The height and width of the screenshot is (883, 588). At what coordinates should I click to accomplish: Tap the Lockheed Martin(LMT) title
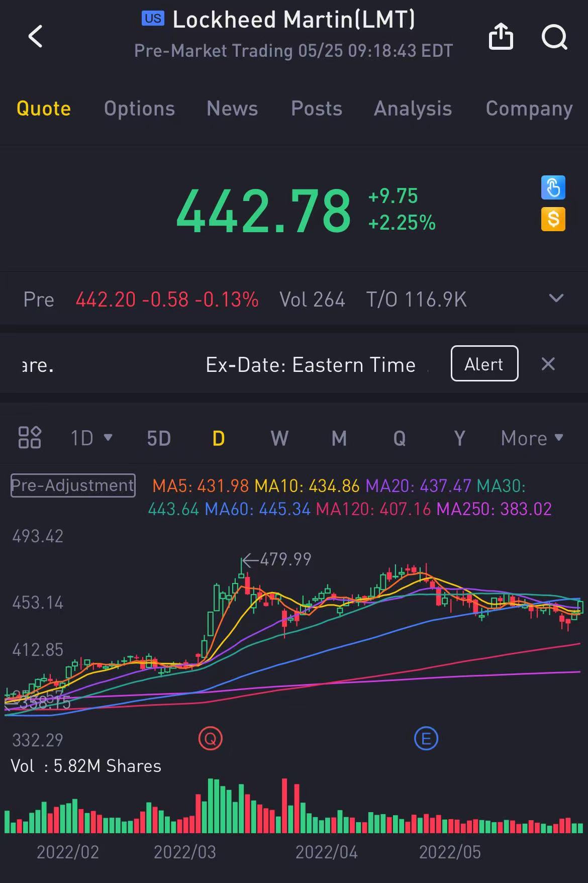coord(294,20)
